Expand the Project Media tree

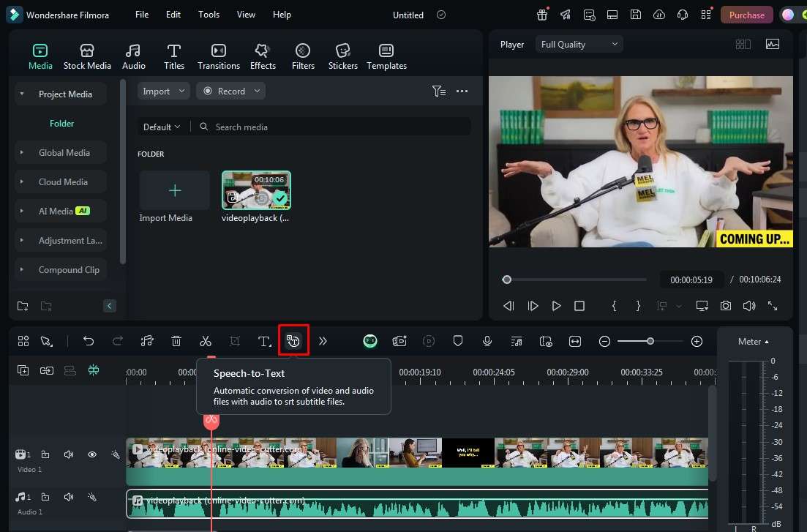click(22, 94)
